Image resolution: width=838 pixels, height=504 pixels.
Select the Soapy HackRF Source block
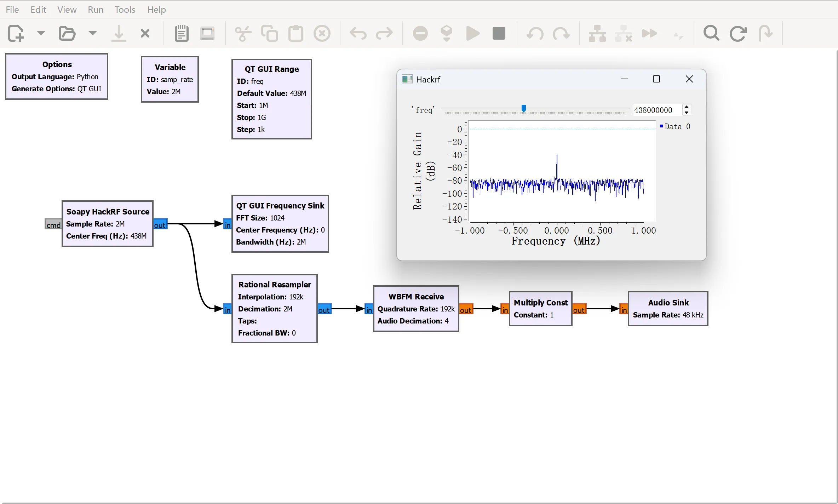click(108, 223)
